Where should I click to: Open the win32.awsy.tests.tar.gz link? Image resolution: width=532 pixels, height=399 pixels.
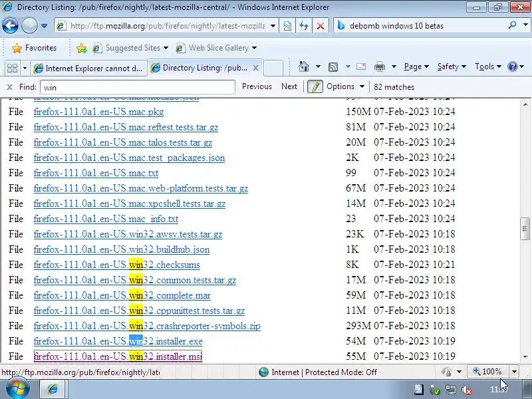(128, 234)
